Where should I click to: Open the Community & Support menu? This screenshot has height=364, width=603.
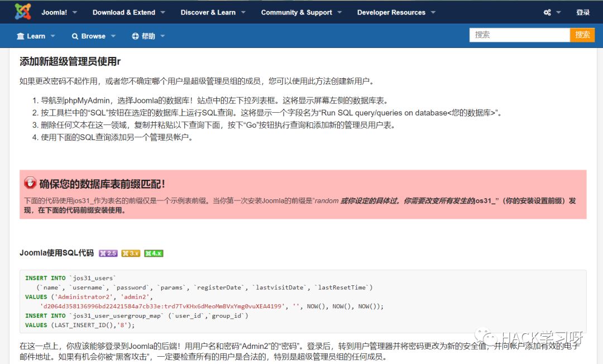(296, 12)
